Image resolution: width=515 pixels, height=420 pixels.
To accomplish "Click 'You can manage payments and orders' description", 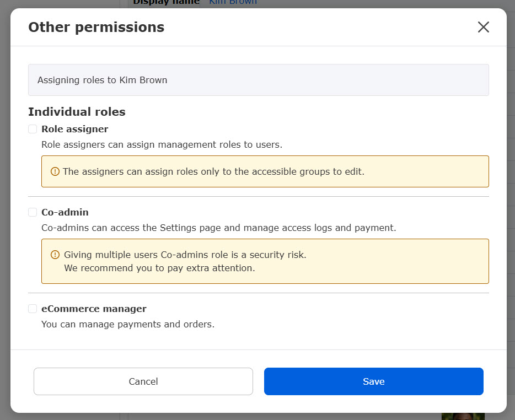I will click(128, 324).
